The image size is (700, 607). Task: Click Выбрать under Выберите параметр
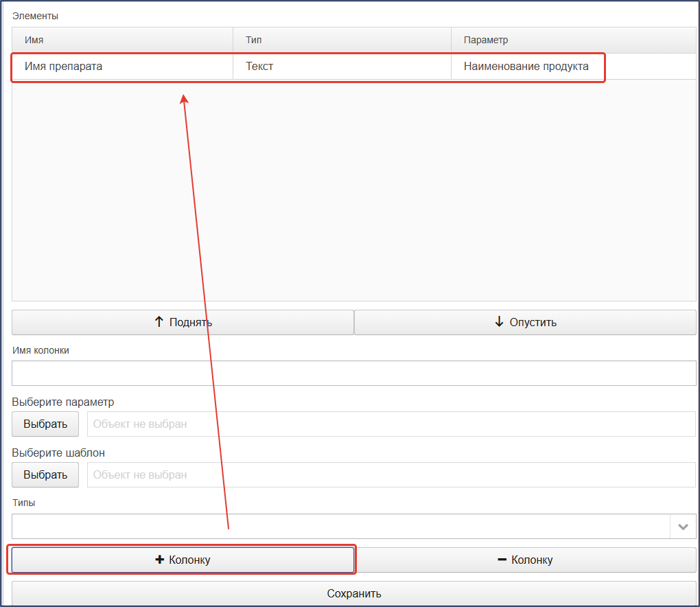coord(45,424)
